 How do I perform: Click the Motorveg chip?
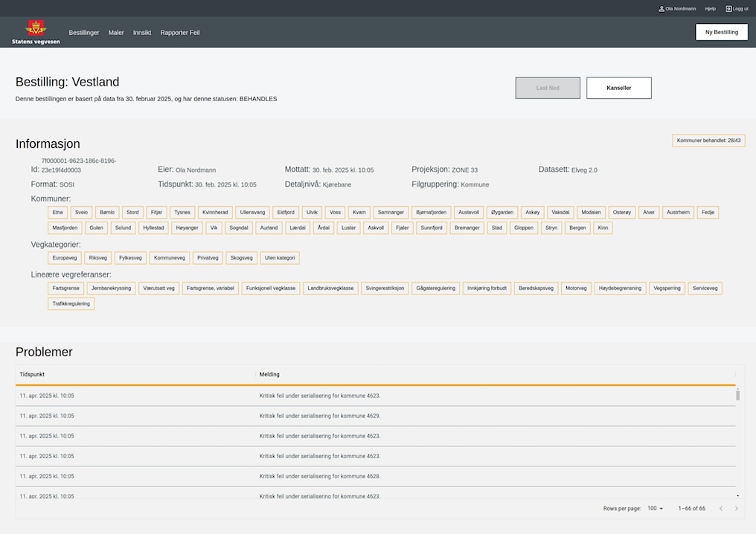pyautogui.click(x=576, y=289)
